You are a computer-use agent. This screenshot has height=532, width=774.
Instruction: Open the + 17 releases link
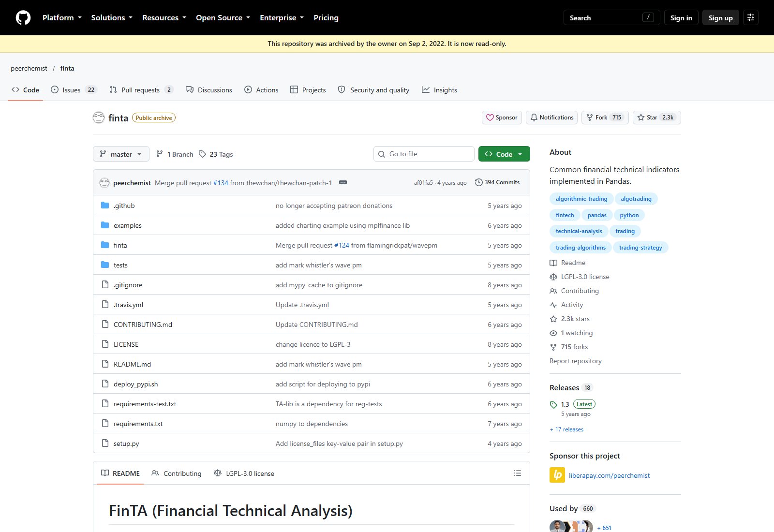click(566, 429)
